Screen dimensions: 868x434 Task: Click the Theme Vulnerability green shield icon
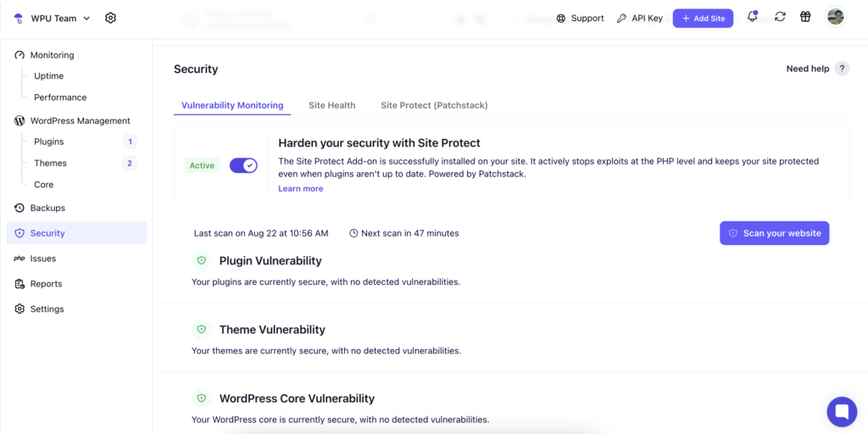tap(202, 330)
